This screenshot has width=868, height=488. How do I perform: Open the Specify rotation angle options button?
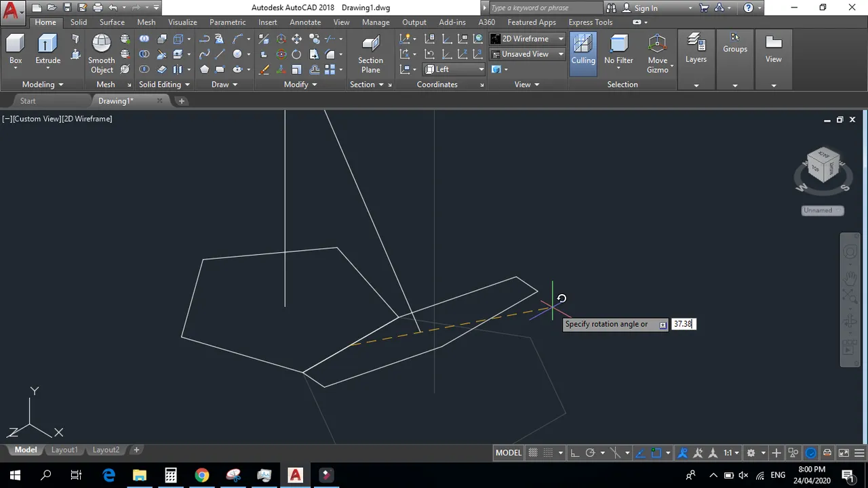[663, 325]
